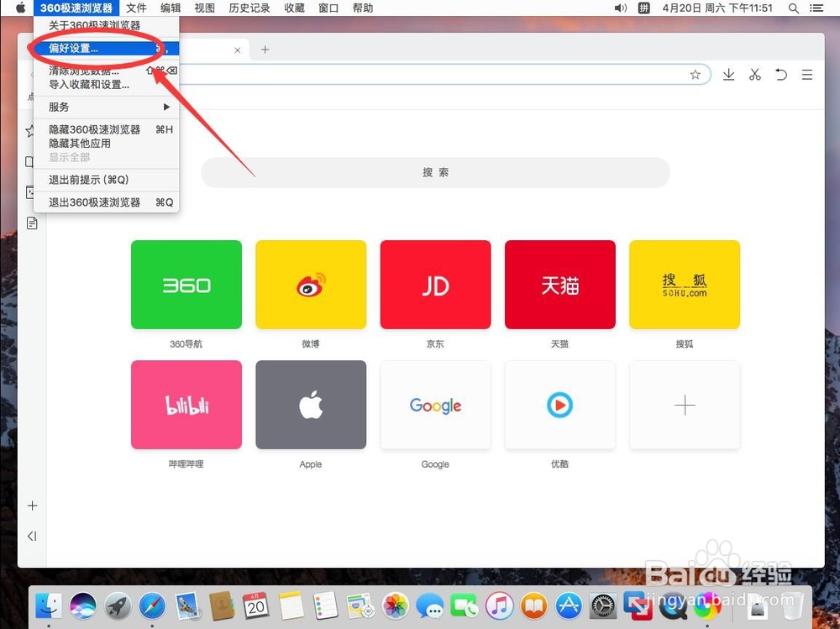Quit via 退出360极速浏览器 menu item
This screenshot has width=840, height=629.
click(106, 202)
